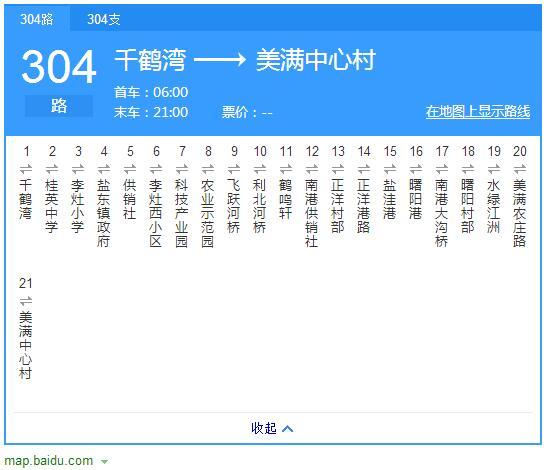
Task: Click the transfer arrows icon under stop 18
Action: 468,169
